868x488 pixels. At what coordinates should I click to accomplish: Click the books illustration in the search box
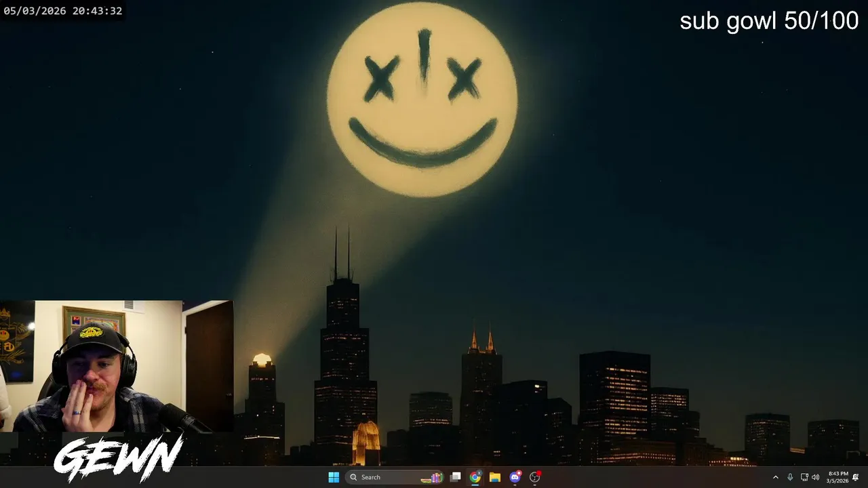pyautogui.click(x=431, y=477)
